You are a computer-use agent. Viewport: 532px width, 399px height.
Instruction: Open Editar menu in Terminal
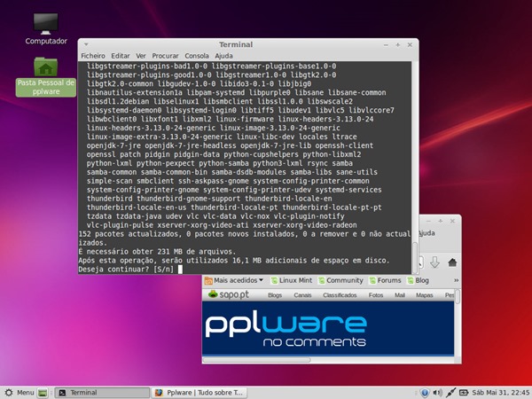point(121,56)
